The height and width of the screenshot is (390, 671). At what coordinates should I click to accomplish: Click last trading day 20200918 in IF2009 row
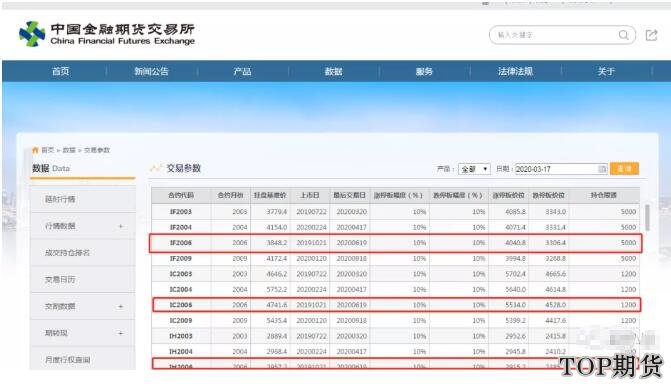tap(352, 259)
